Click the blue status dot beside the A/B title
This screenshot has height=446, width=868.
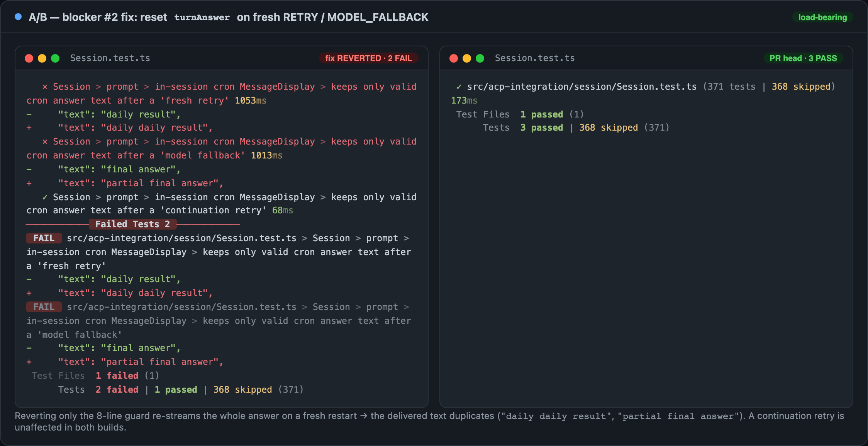click(18, 17)
